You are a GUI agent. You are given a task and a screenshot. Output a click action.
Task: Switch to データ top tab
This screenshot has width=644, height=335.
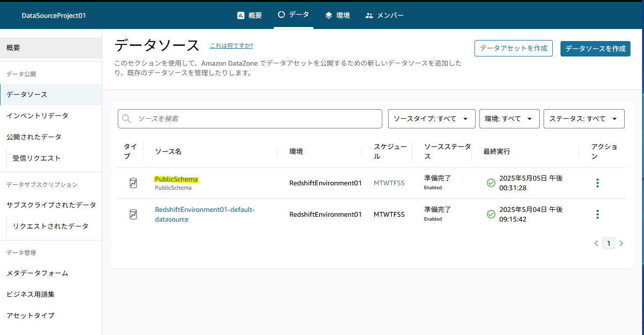tap(294, 15)
